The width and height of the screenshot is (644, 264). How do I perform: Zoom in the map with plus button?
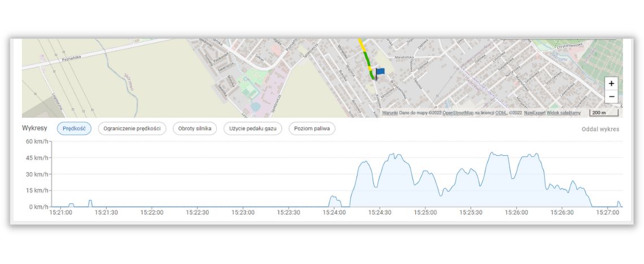pyautogui.click(x=611, y=83)
